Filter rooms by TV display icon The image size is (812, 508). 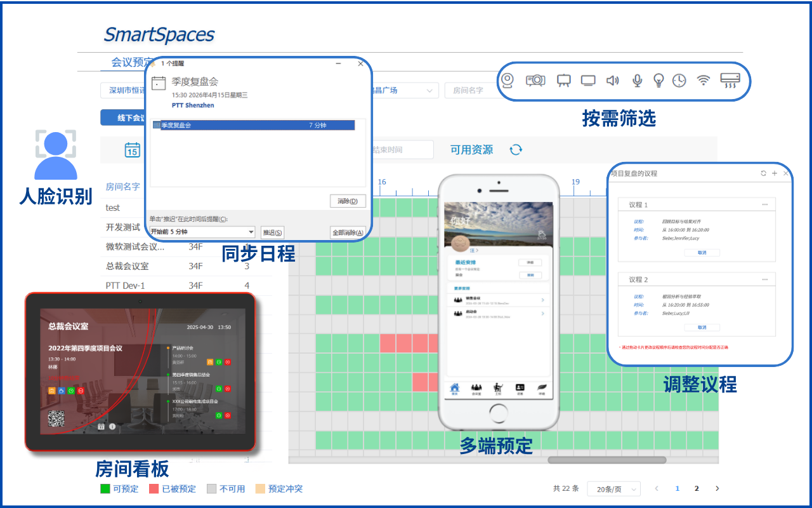click(588, 80)
